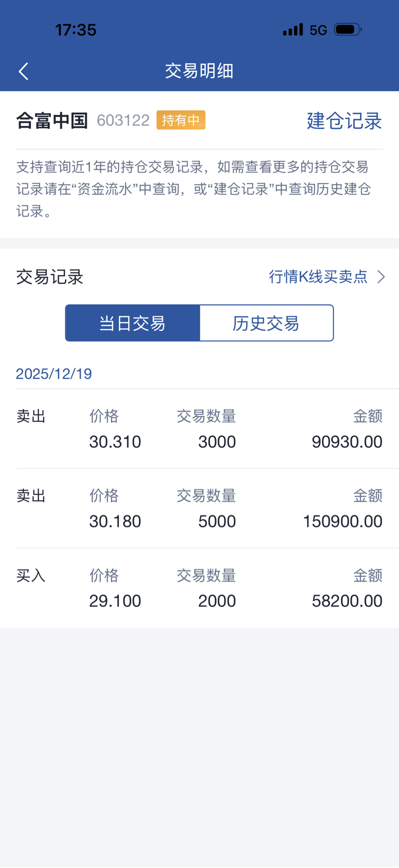399x868 pixels.
Task: Switch to the 历史交易 tab
Action: click(266, 323)
